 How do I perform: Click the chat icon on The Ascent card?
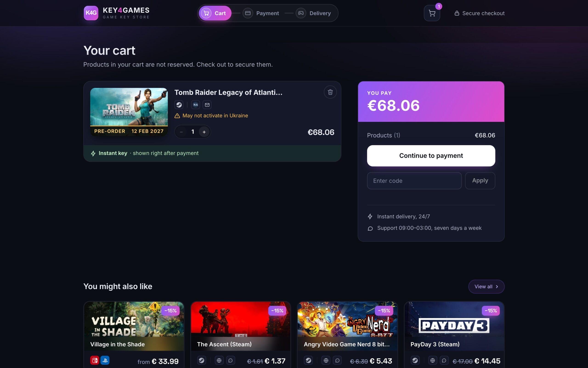tap(230, 360)
